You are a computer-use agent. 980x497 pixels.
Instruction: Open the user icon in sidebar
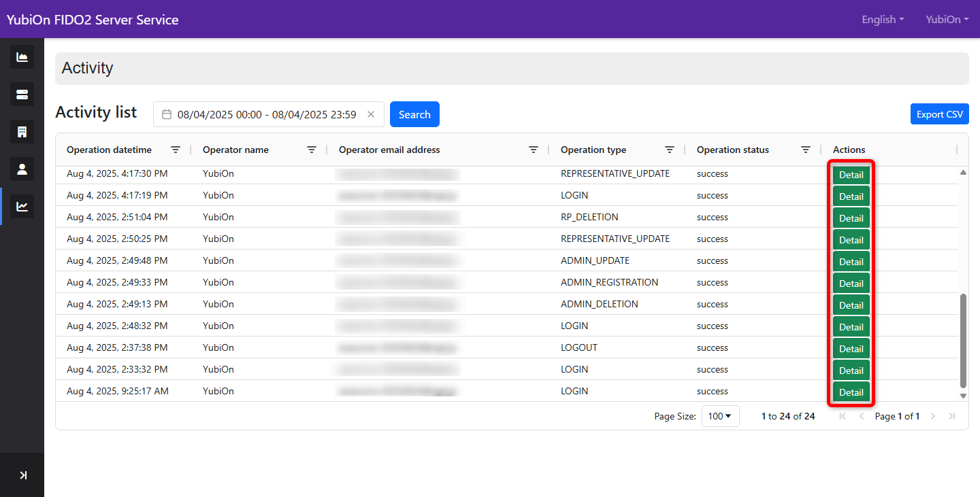22,169
